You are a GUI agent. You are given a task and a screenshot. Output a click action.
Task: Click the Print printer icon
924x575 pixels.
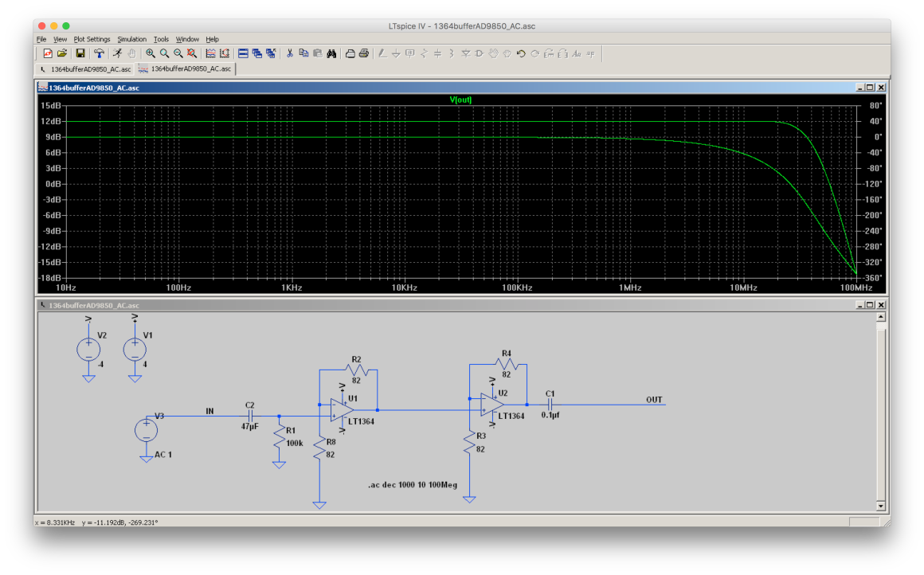(364, 53)
